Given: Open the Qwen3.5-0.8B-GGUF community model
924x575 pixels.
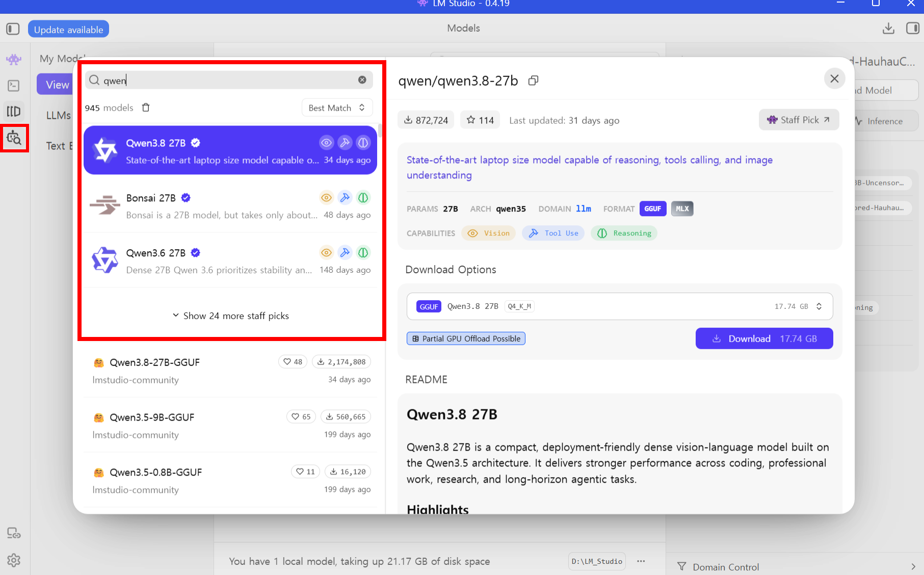Looking at the screenshot, I should (230, 481).
